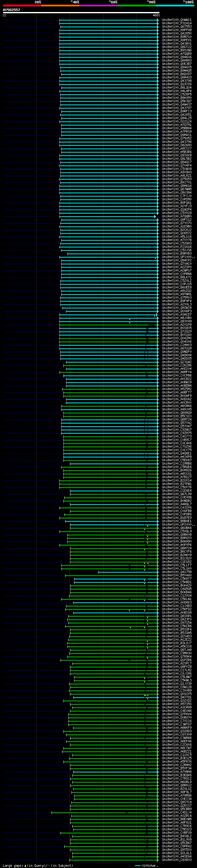The image size is (197, 868).
Task: Open hit UniRef100_Q6T553
Action: (177, 26)
